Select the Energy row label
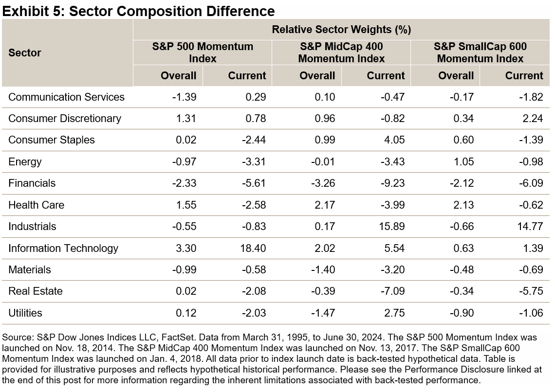This screenshot has height=392, width=555. (x=25, y=161)
